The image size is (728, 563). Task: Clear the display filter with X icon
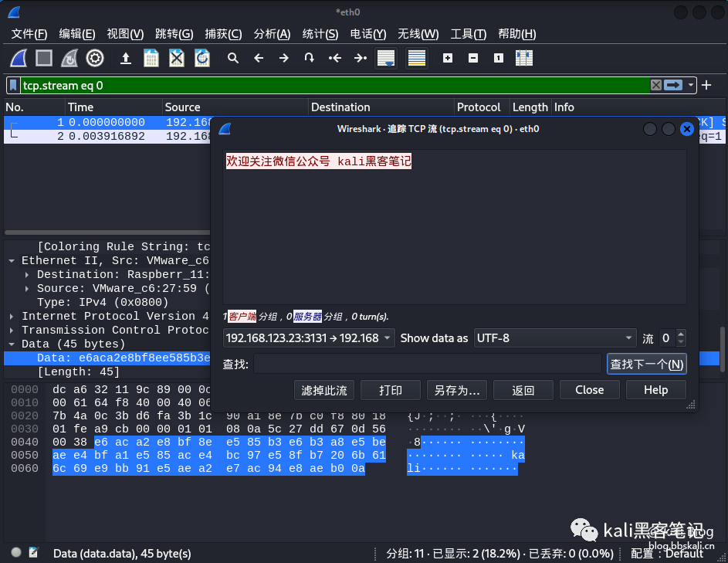point(656,85)
